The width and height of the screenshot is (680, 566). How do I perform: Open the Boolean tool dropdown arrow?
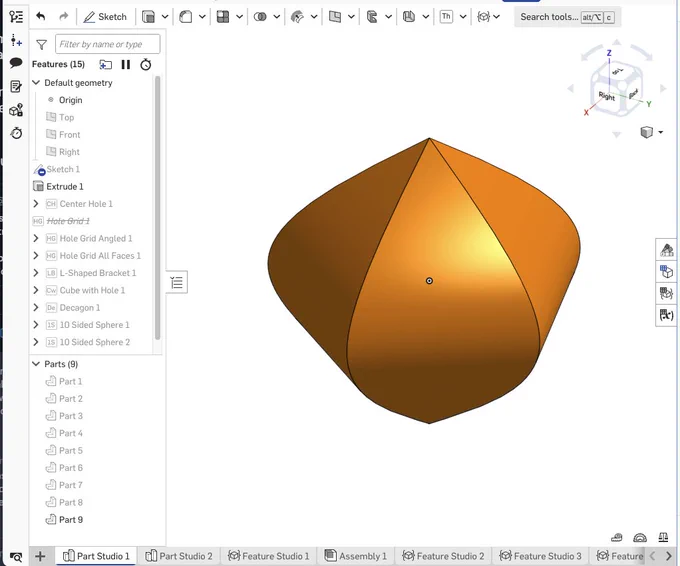click(x=277, y=17)
